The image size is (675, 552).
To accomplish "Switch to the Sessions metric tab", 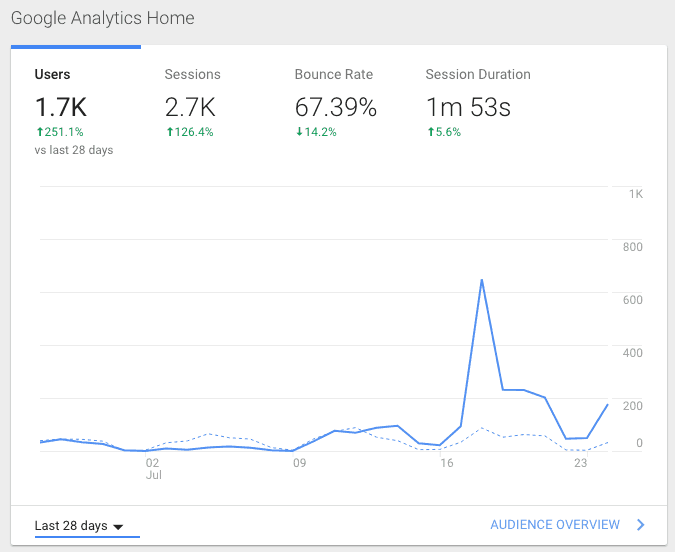I will click(x=192, y=74).
